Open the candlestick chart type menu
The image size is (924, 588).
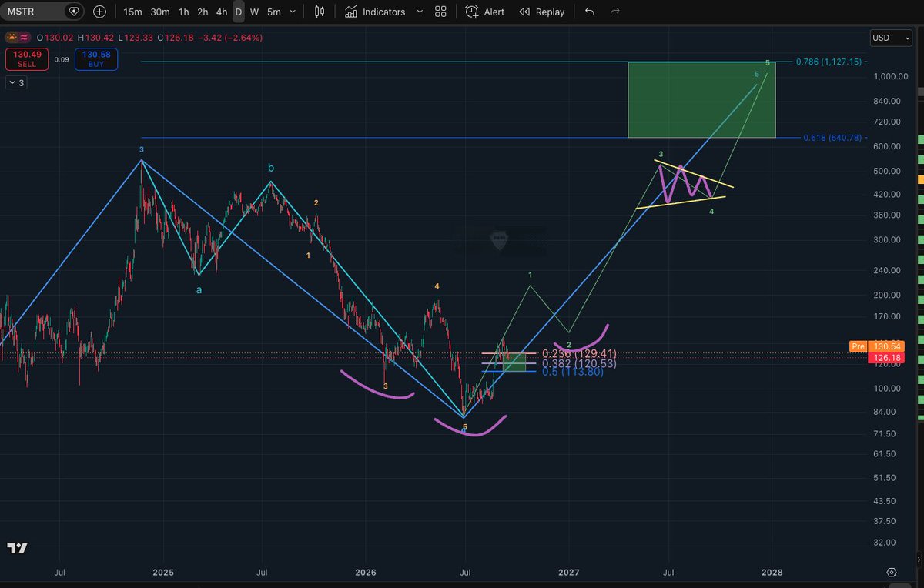(321, 12)
